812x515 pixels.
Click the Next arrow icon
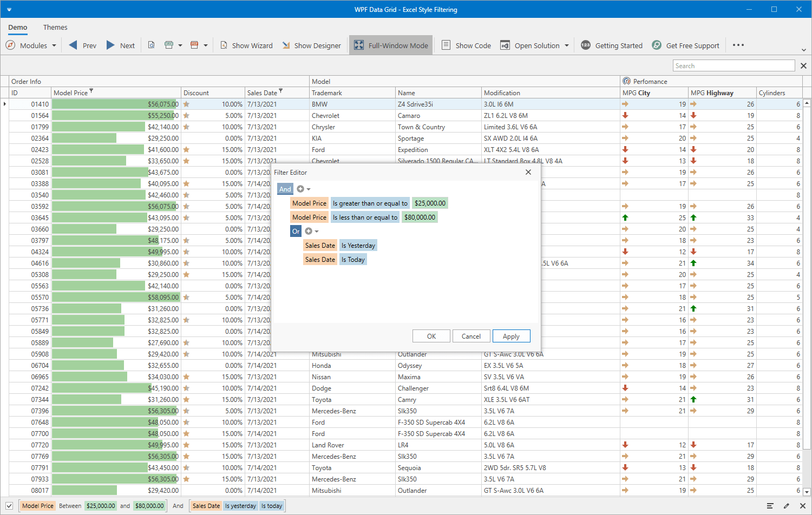(110, 45)
